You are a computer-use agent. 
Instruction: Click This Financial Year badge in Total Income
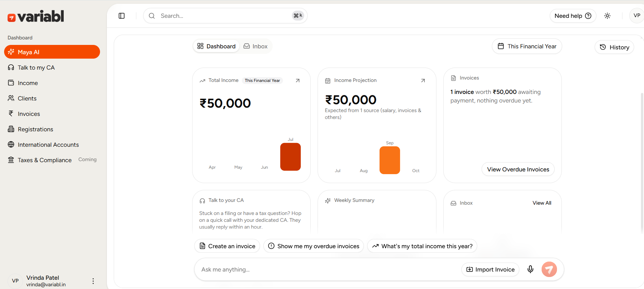(x=262, y=81)
